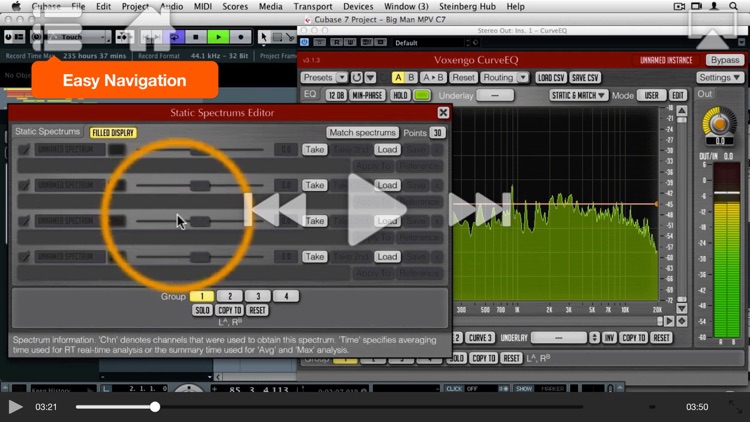Select group 2 in Static Spectrums Editor
Screen dimensions: 750x422
pyautogui.click(x=230, y=296)
